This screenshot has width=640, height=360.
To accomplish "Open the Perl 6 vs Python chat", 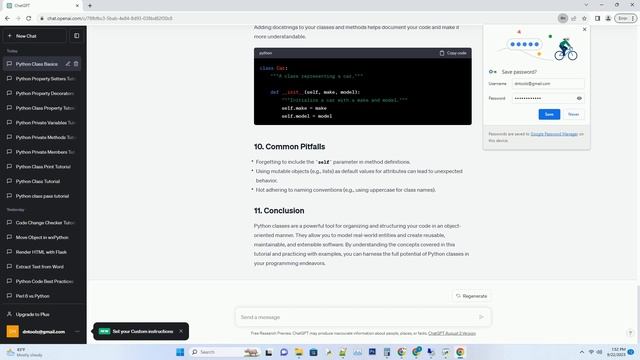I will 43,296.
